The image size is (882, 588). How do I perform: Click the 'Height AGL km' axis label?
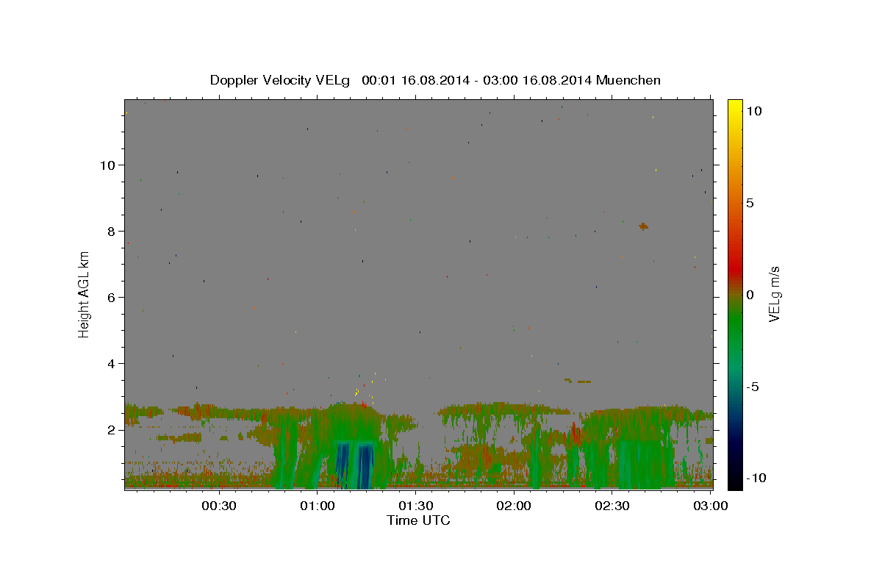[85, 294]
